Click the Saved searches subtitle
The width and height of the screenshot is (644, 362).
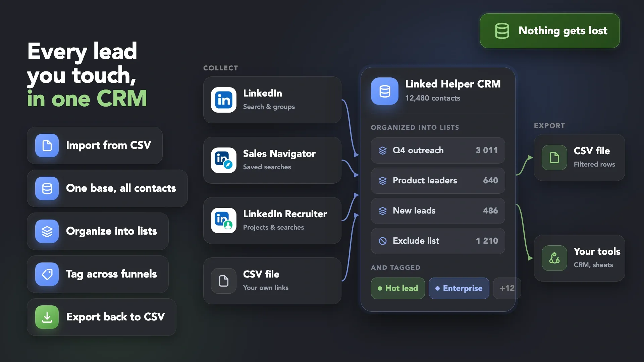coord(267,167)
